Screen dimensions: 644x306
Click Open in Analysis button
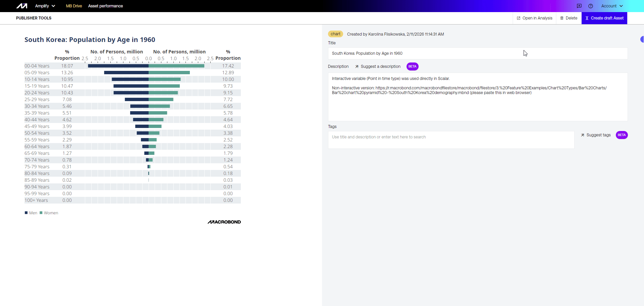coord(534,18)
